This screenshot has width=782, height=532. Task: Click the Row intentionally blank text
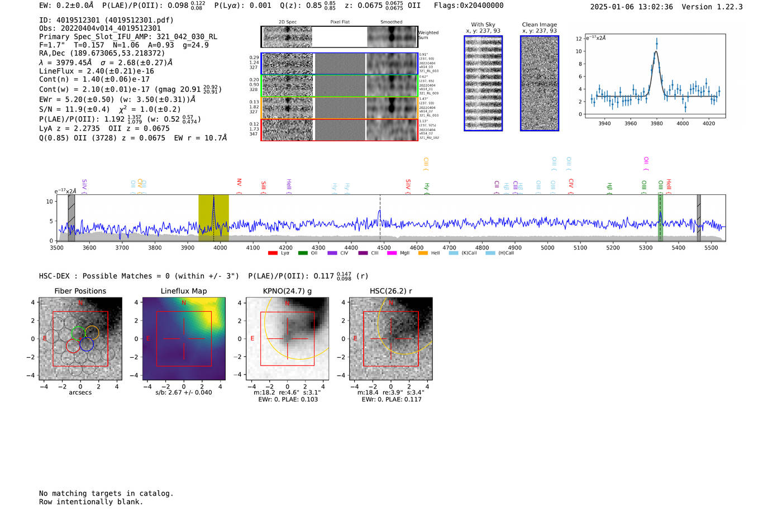91,502
